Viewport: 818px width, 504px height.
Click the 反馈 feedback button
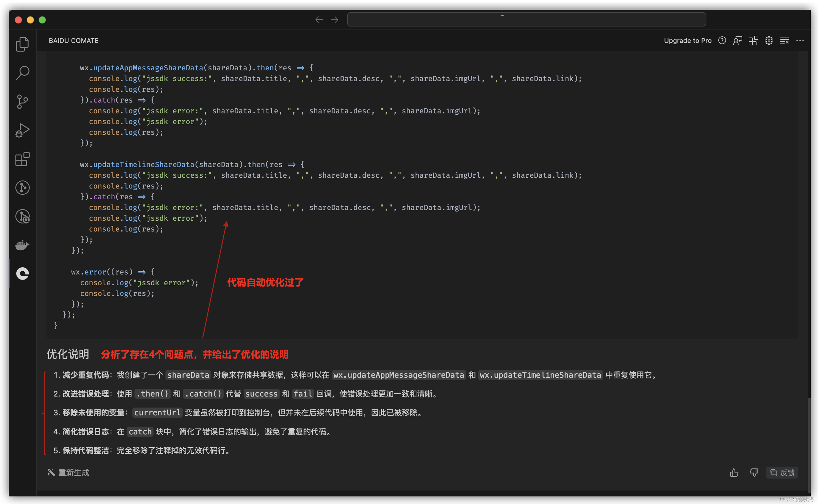tap(782, 472)
